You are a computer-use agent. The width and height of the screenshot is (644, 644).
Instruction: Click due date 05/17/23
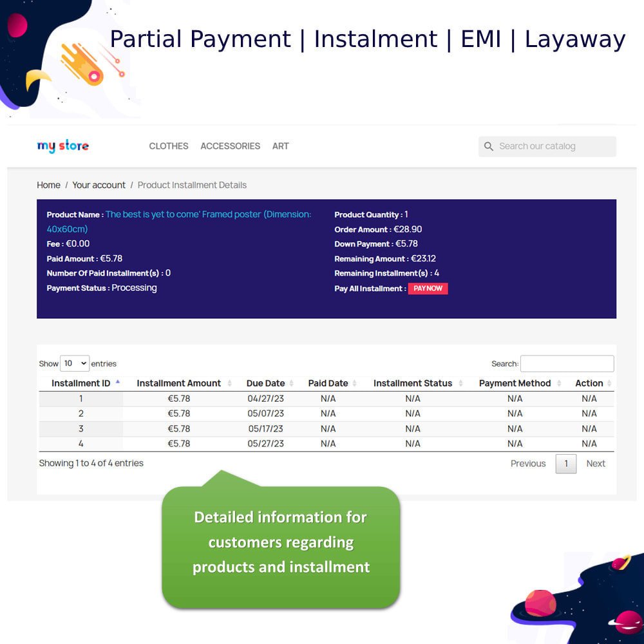click(x=265, y=429)
